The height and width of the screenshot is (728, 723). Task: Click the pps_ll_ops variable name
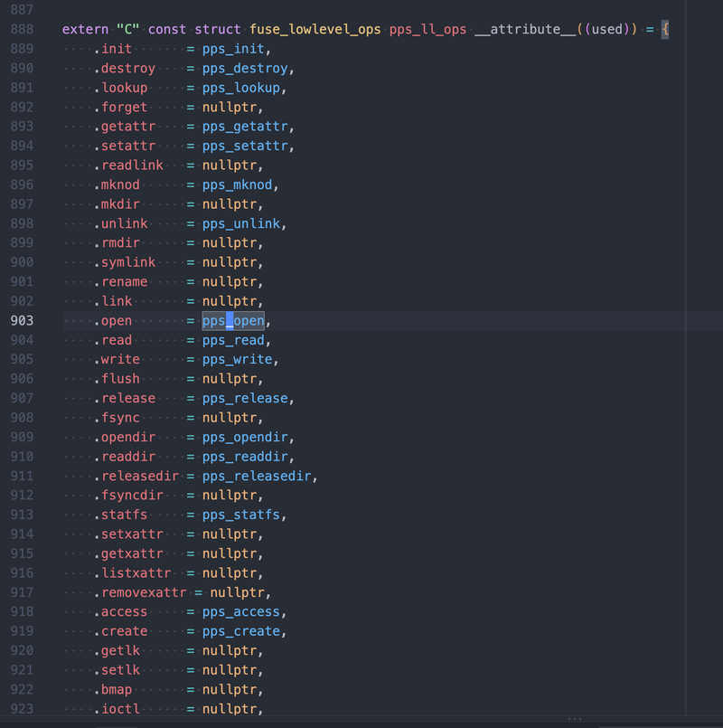[x=427, y=29]
